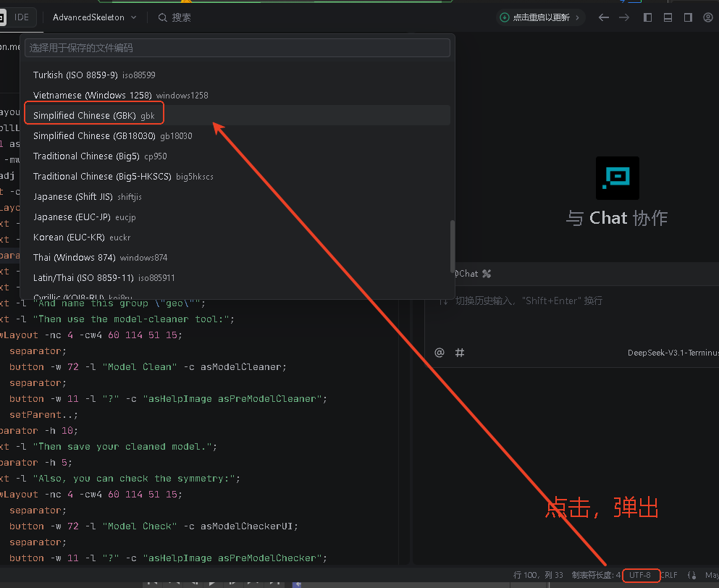
Task: Toggle the bottom panel layout icon
Action: coord(668,17)
